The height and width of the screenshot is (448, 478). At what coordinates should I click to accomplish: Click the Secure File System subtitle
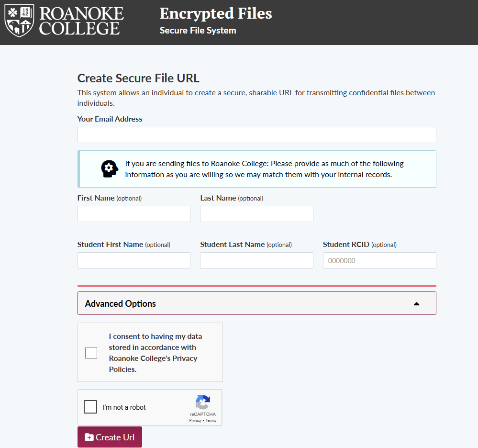(x=198, y=31)
